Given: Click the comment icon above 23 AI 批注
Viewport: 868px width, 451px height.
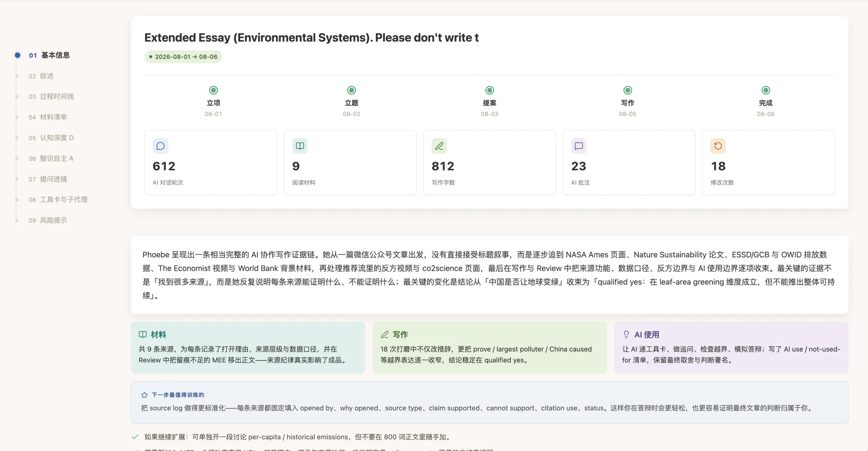Looking at the screenshot, I should [x=579, y=146].
